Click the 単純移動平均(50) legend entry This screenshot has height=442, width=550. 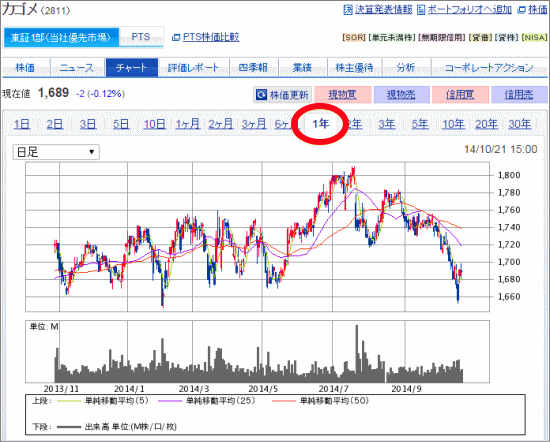pos(320,401)
